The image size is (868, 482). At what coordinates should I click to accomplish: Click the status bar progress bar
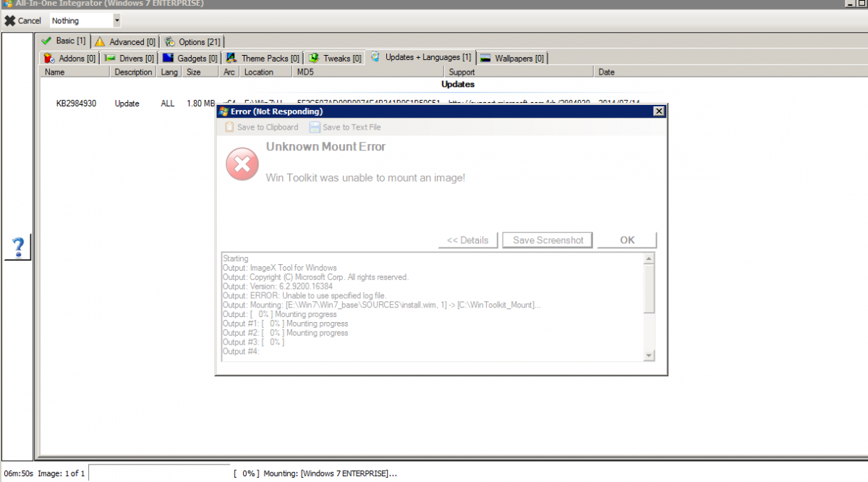[159, 473]
